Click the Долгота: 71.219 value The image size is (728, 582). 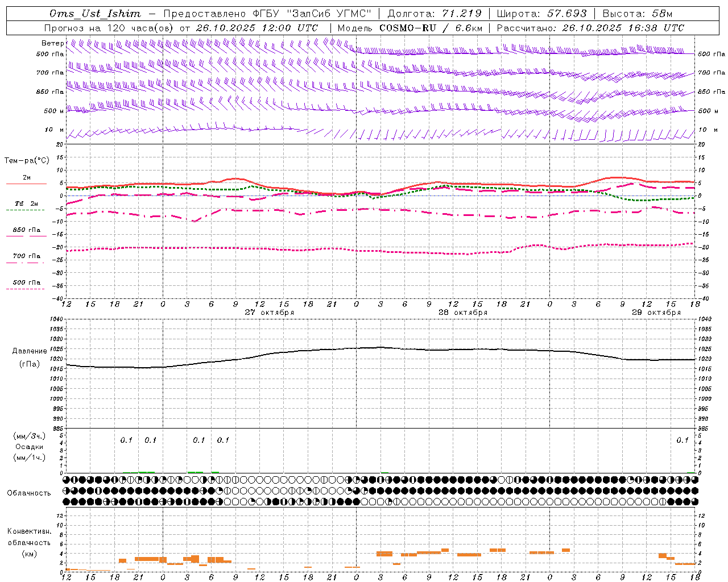coord(435,14)
